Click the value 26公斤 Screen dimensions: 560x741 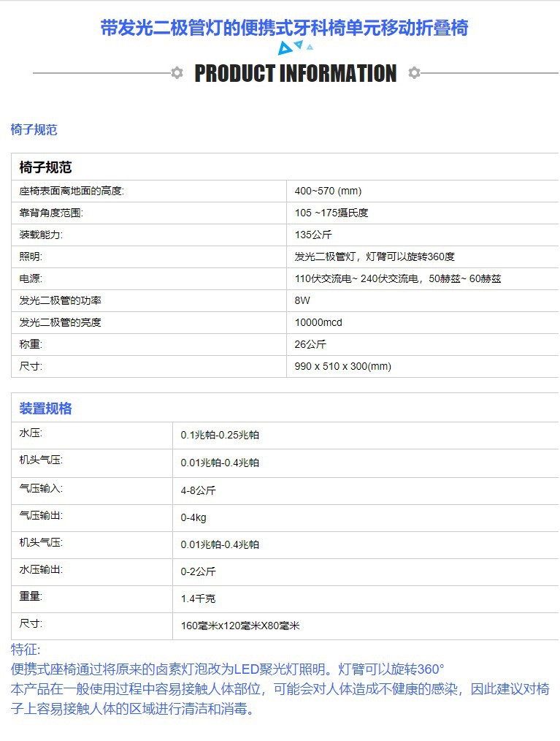tap(310, 344)
